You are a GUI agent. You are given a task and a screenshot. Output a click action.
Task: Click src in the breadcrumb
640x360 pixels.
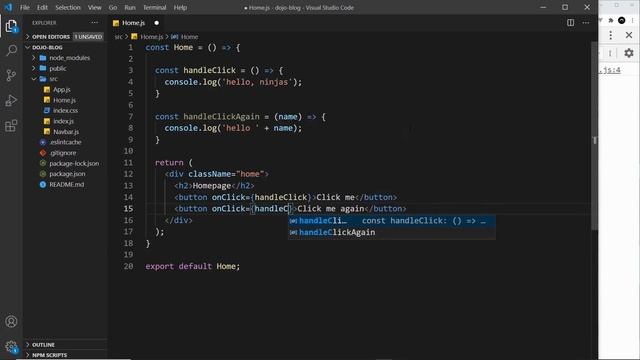point(118,37)
